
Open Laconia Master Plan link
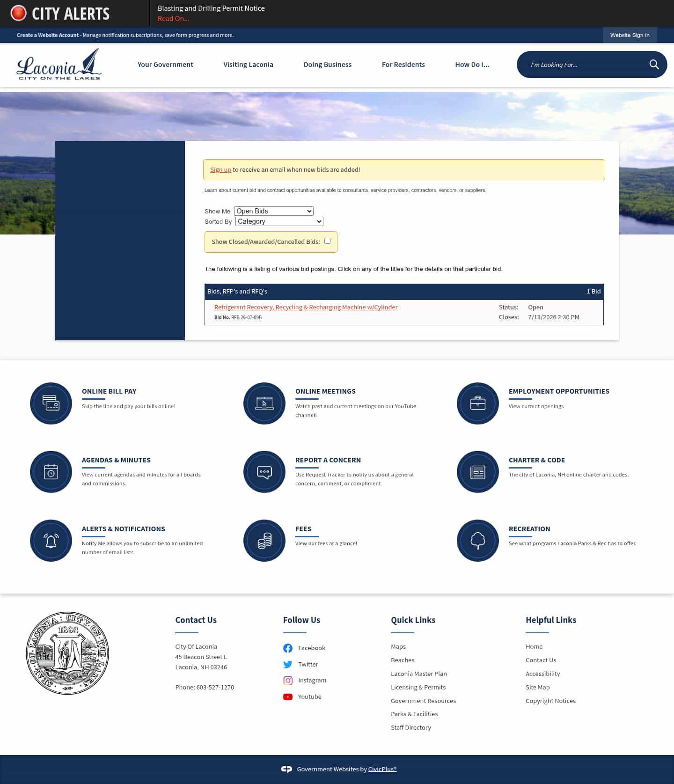[419, 674]
